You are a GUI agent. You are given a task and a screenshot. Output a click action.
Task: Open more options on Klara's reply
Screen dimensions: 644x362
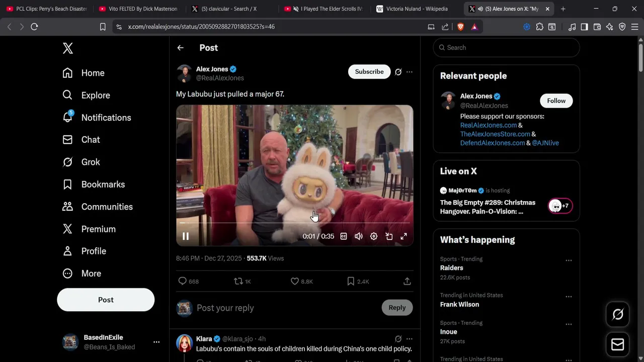[410, 339]
